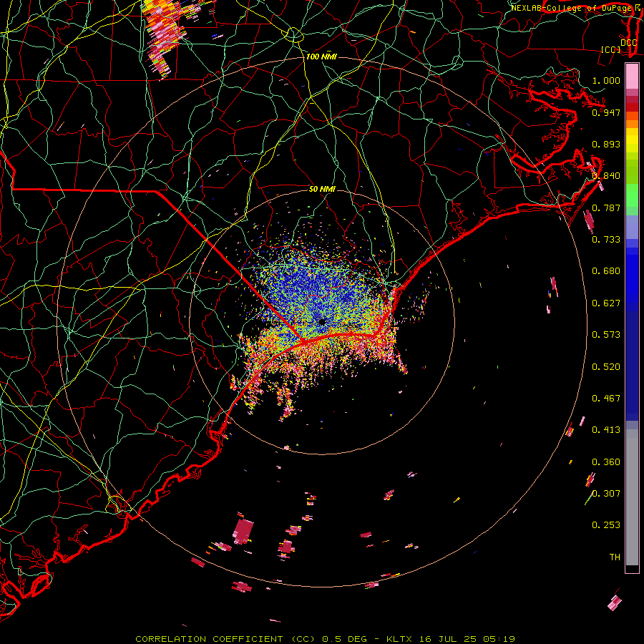644x644 pixels.
Task: Click the 0.680 color scale value
Action: click(606, 271)
